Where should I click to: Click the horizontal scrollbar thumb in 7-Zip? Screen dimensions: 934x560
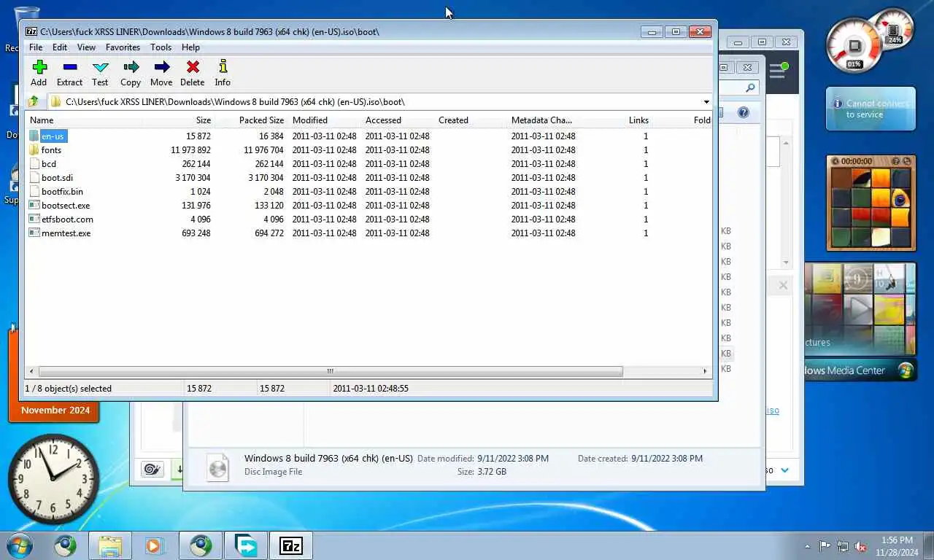[x=330, y=371]
